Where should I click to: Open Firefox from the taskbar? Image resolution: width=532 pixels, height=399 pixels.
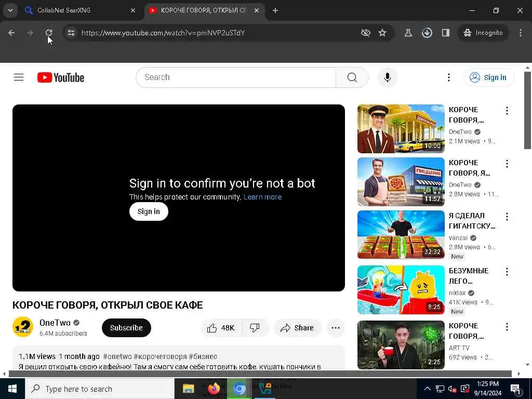tap(214, 389)
